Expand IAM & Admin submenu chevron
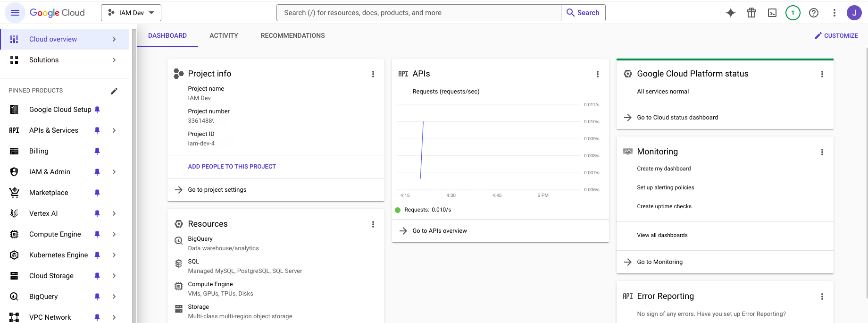The image size is (868, 323). tap(114, 172)
